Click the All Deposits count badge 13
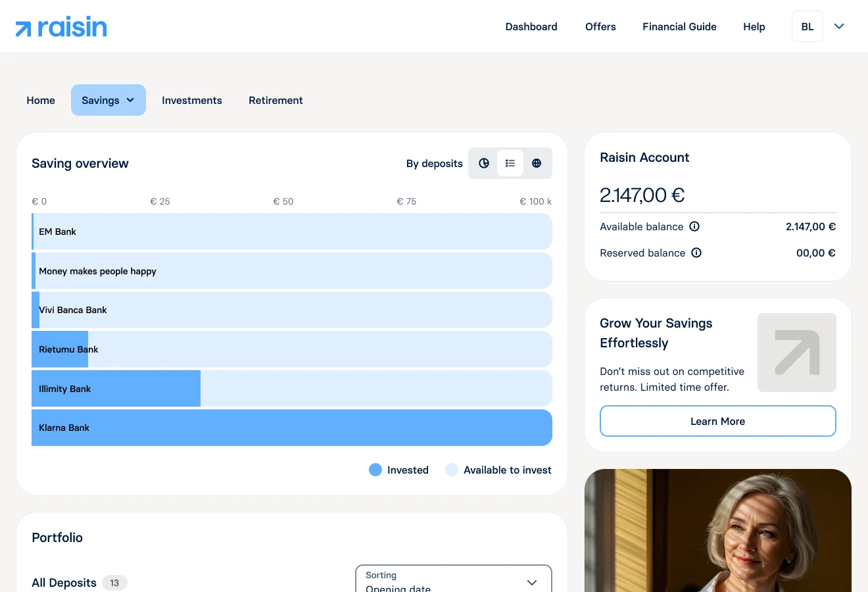868x592 pixels. [x=114, y=583]
